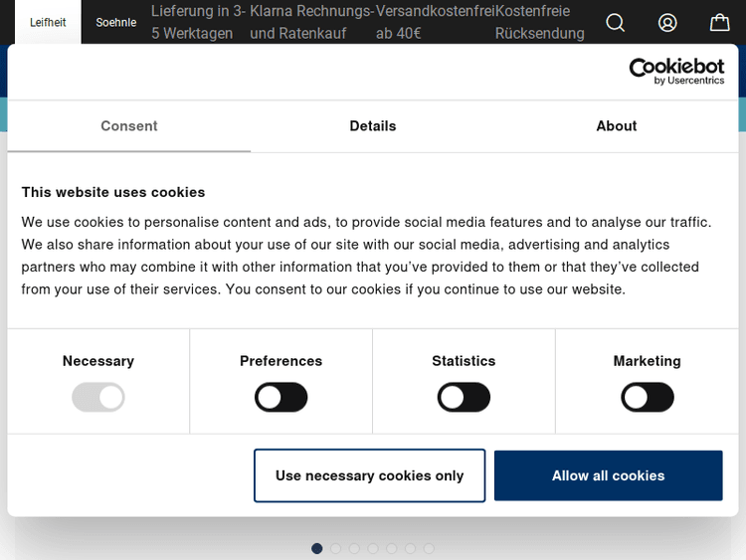The image size is (746, 560).
Task: Enable the Preferences cookies switch
Action: [x=281, y=398]
